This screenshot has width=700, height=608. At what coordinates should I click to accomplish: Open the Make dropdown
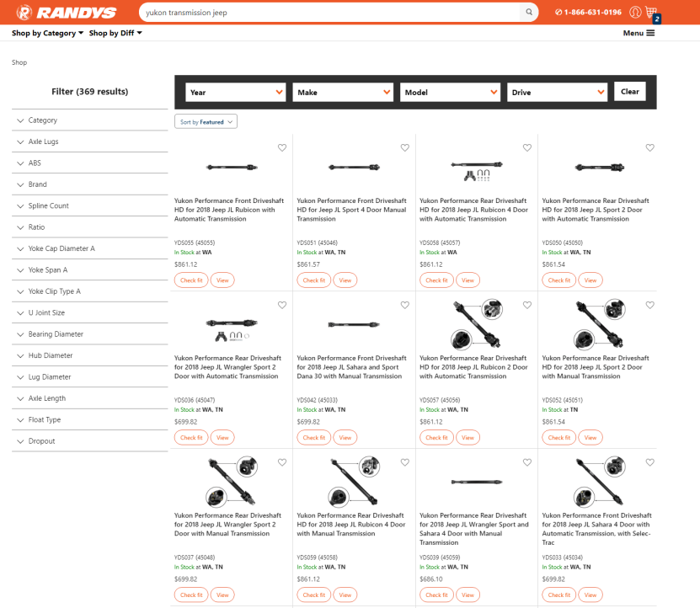(343, 92)
